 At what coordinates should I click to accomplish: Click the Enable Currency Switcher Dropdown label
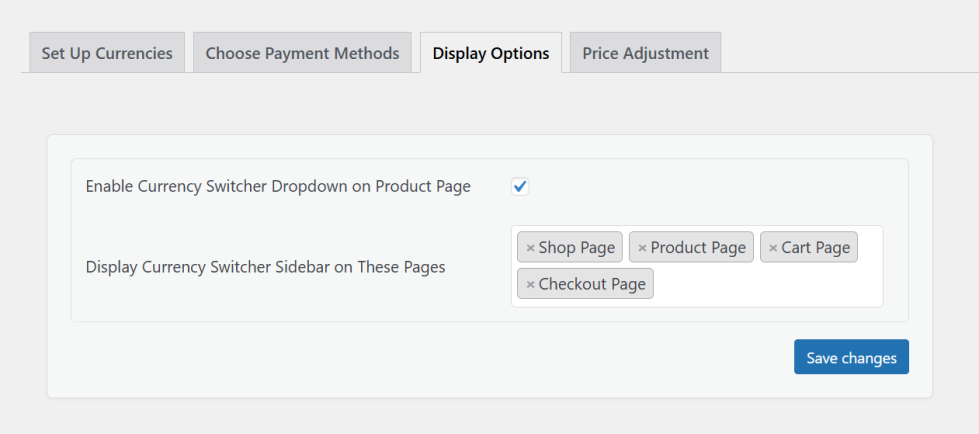click(278, 186)
